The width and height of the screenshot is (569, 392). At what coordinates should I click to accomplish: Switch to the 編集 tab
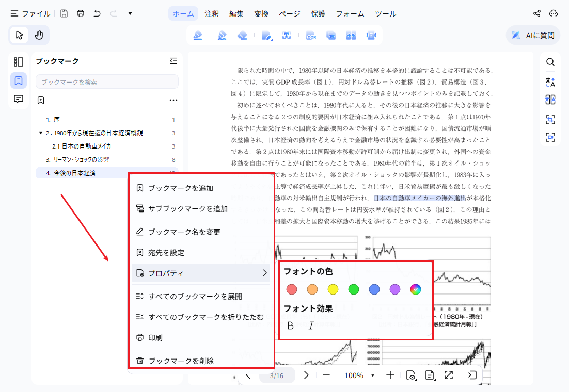(x=236, y=14)
